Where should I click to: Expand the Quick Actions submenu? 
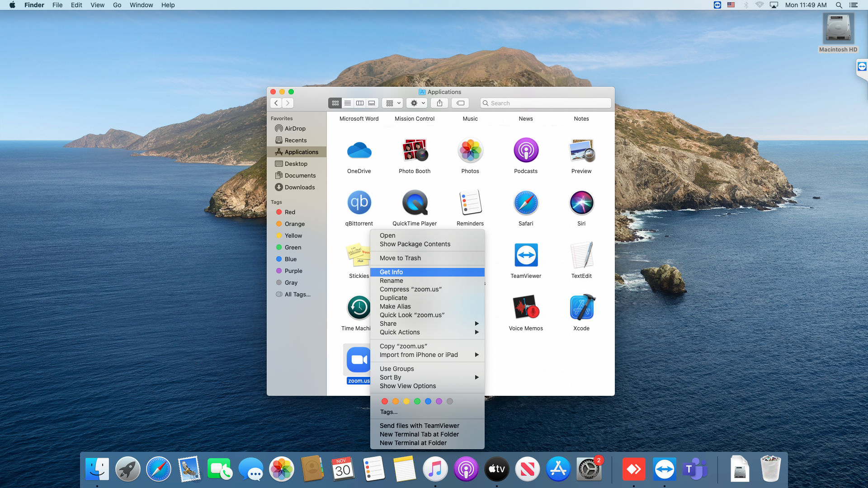click(x=427, y=332)
